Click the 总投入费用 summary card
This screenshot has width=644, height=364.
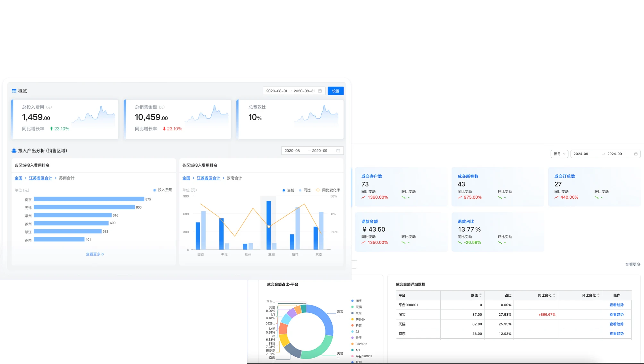[x=65, y=119]
